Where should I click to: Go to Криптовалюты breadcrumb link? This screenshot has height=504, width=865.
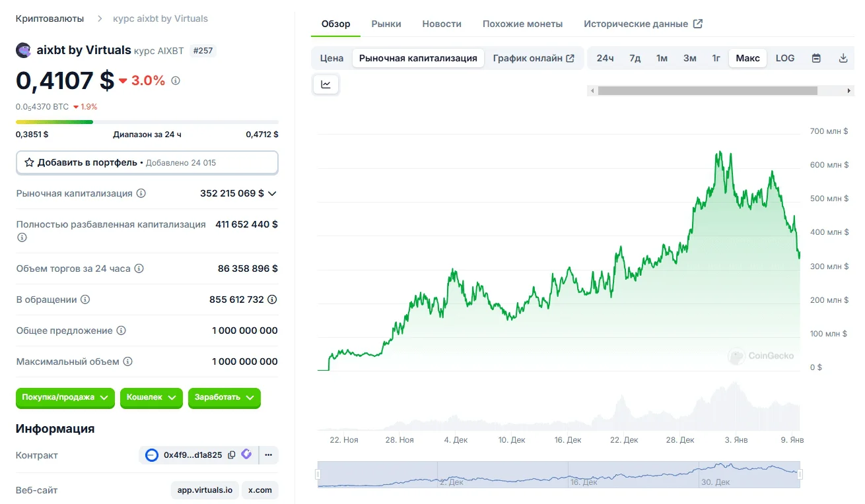coord(50,18)
